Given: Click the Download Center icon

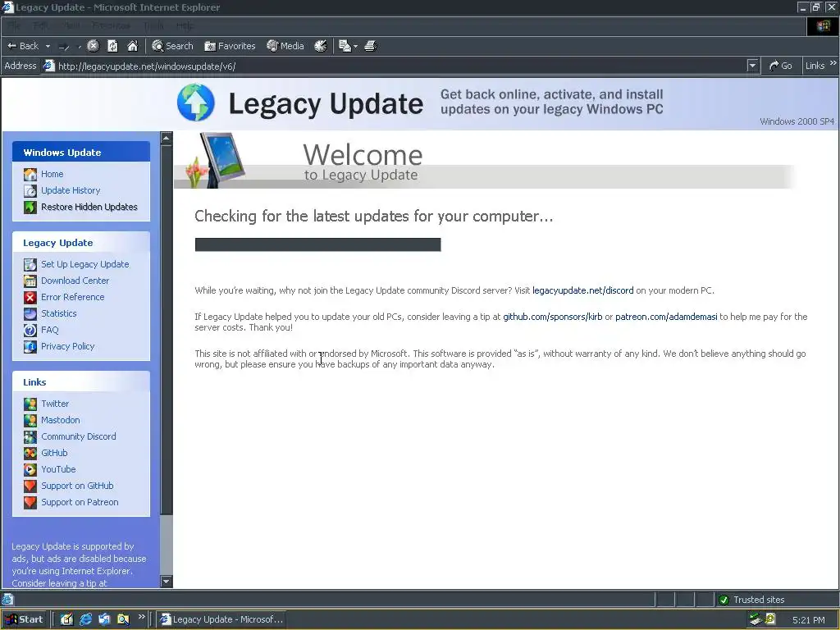Looking at the screenshot, I should point(30,281).
